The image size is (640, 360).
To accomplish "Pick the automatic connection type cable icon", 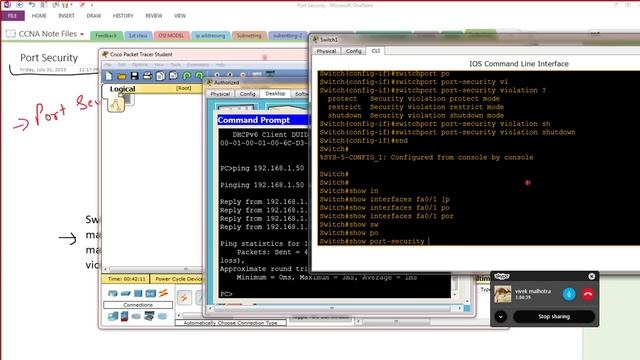I will tap(184, 297).
